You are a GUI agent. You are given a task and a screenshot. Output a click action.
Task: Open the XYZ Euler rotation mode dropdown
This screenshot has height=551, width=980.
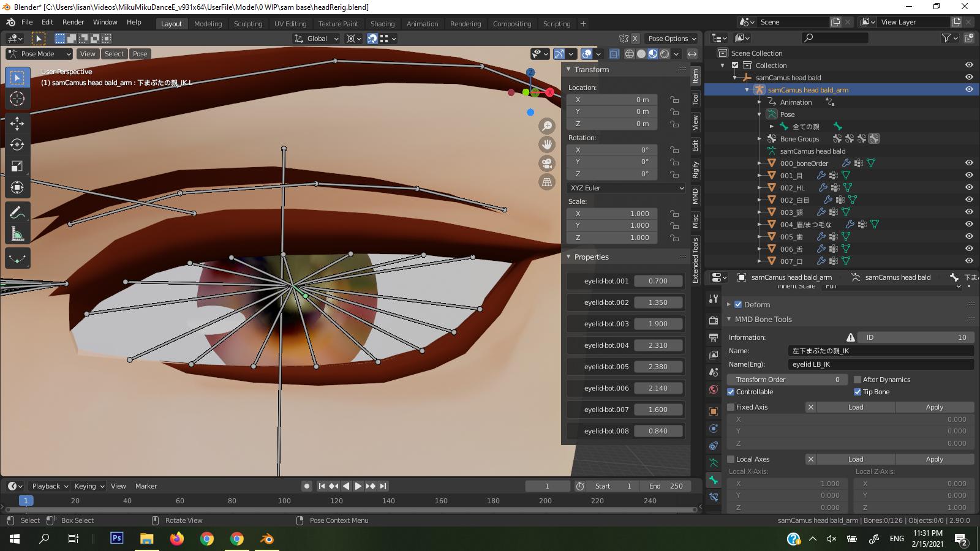point(626,188)
